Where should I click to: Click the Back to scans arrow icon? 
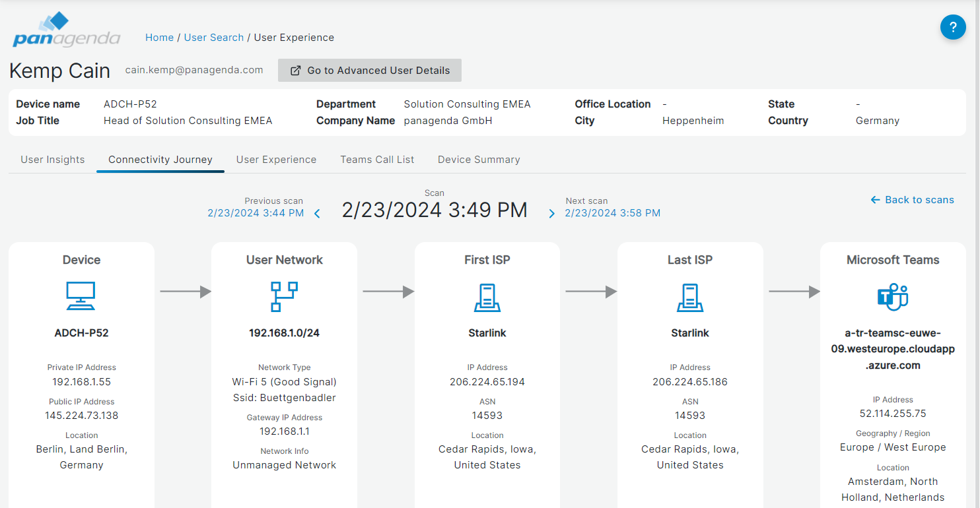pyautogui.click(x=876, y=200)
